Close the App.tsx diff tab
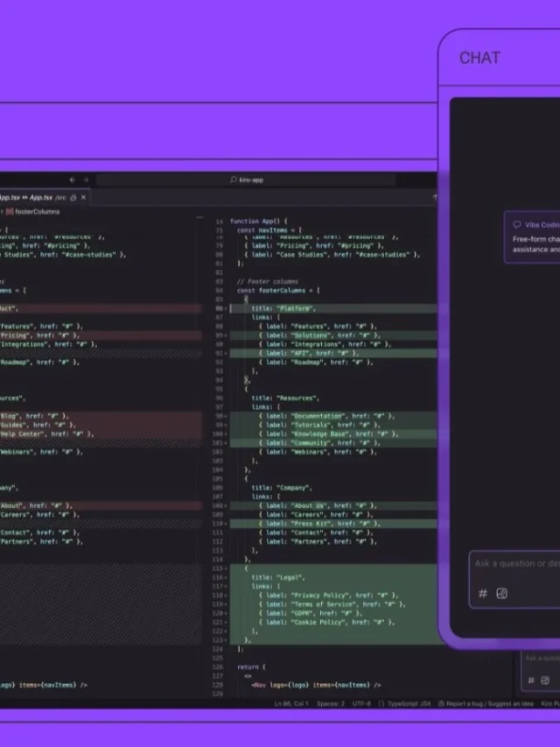 coord(84,197)
